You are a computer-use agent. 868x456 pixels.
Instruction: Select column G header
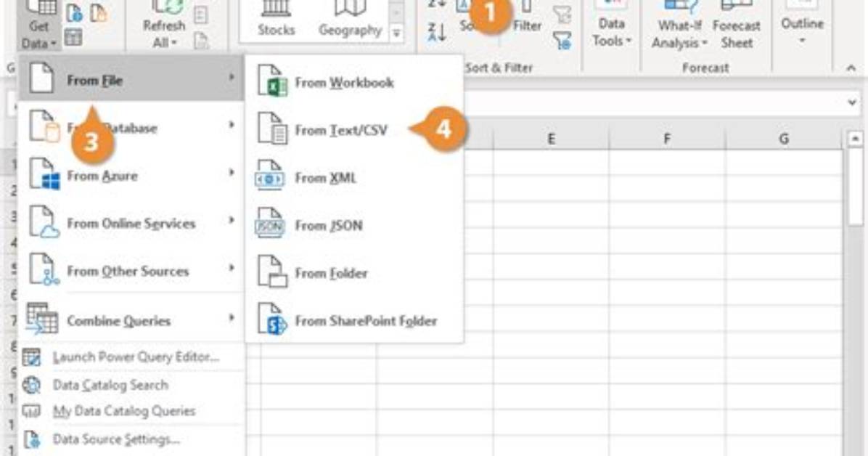784,139
